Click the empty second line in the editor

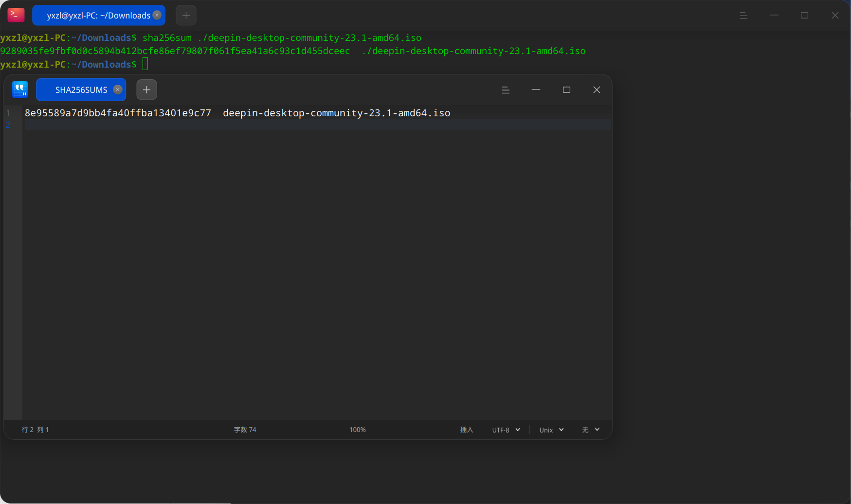(317, 125)
